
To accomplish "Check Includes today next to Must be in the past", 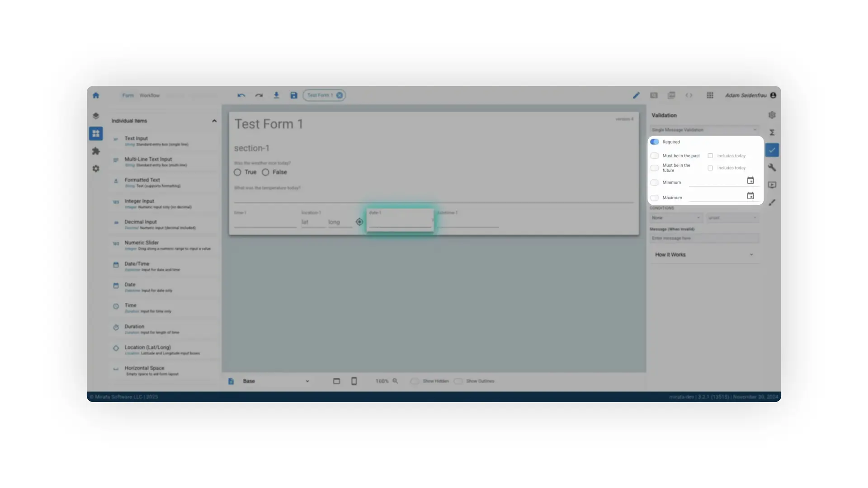I will click(710, 155).
